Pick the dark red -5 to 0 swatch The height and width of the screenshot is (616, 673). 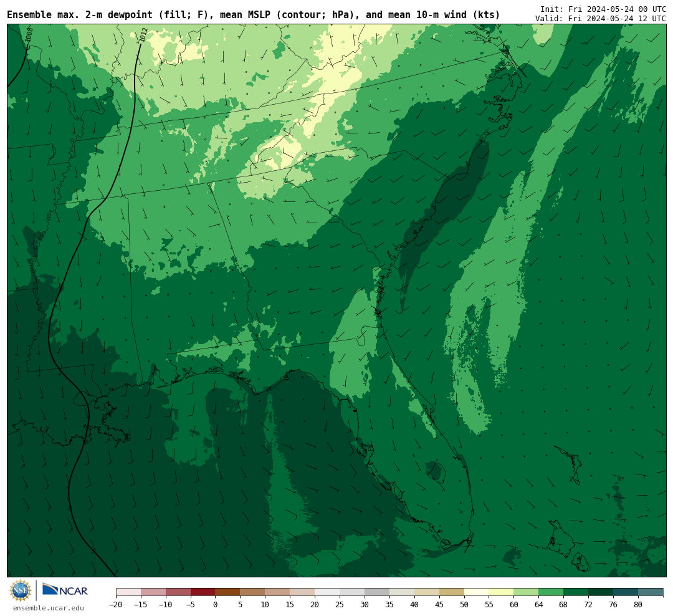tap(203, 592)
